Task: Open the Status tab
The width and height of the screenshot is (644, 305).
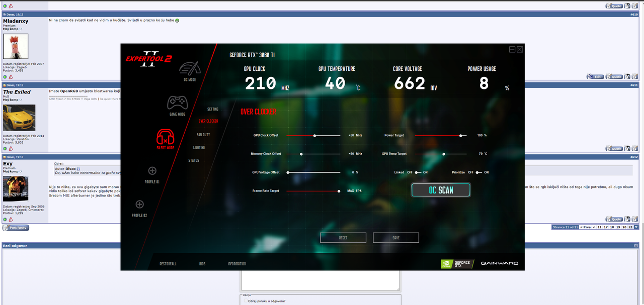Action: pos(194,160)
